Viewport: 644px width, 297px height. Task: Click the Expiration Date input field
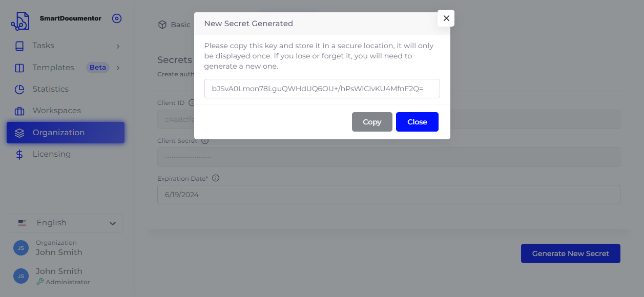pos(388,195)
